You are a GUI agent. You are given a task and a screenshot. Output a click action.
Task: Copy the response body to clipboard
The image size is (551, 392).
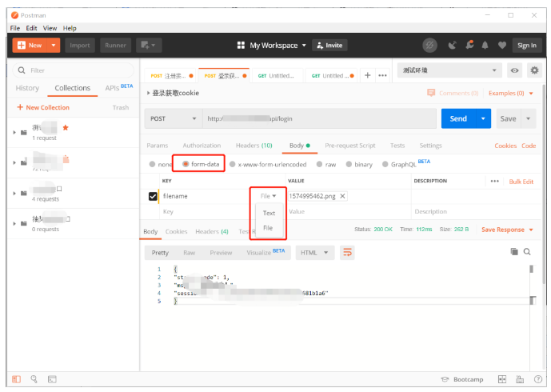[514, 251]
